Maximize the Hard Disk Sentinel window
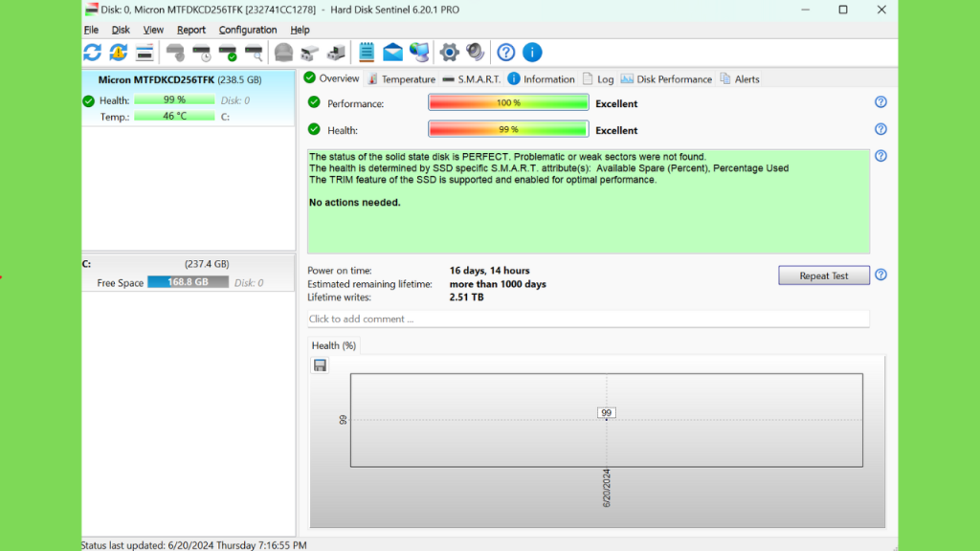 (x=843, y=10)
